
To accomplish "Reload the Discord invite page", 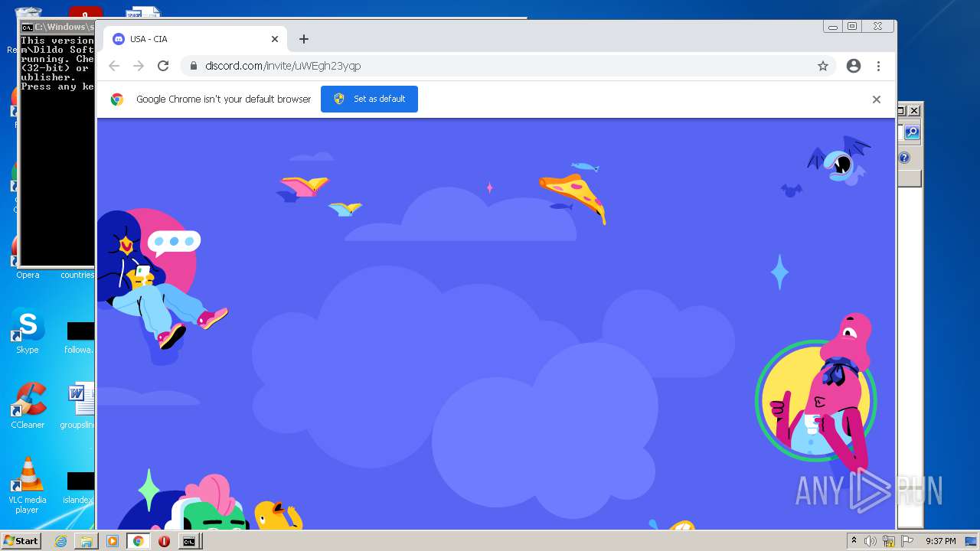I will click(163, 66).
